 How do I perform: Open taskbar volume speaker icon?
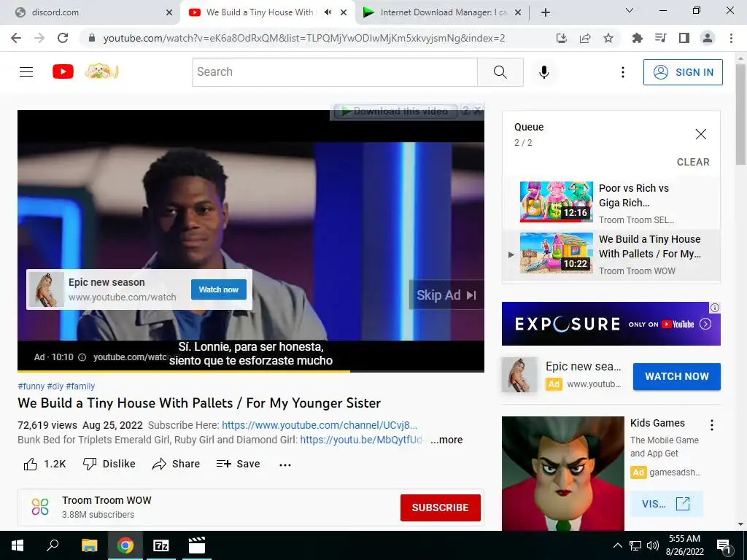pos(653,545)
